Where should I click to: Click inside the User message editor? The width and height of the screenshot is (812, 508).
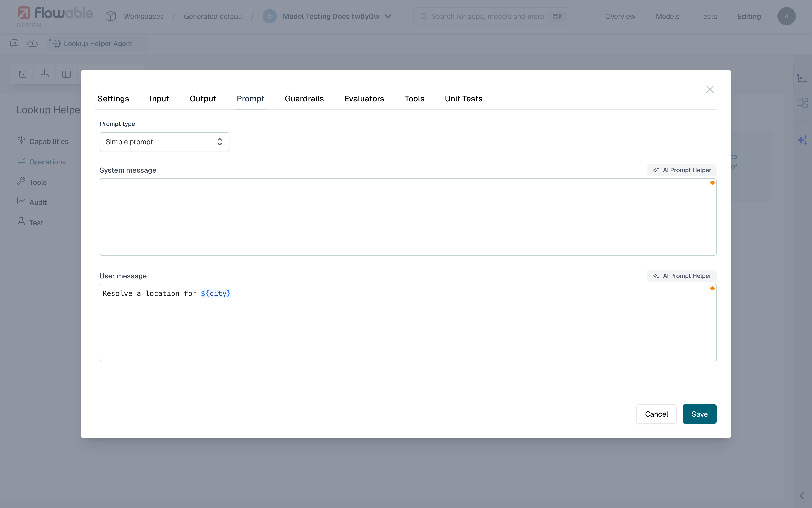click(408, 323)
